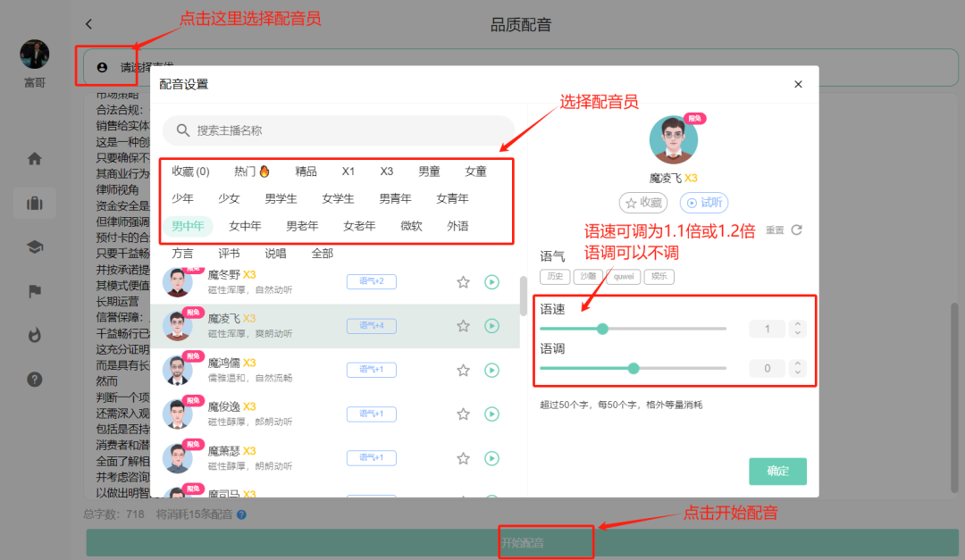Viewport: 965px width, 560px height.
Task: Play preview of 魔鸿儒 voice
Action: point(491,370)
